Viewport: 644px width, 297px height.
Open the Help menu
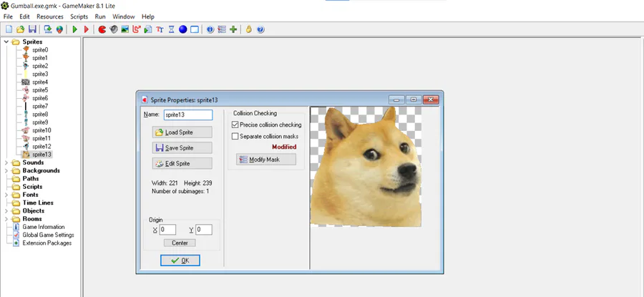coord(148,16)
